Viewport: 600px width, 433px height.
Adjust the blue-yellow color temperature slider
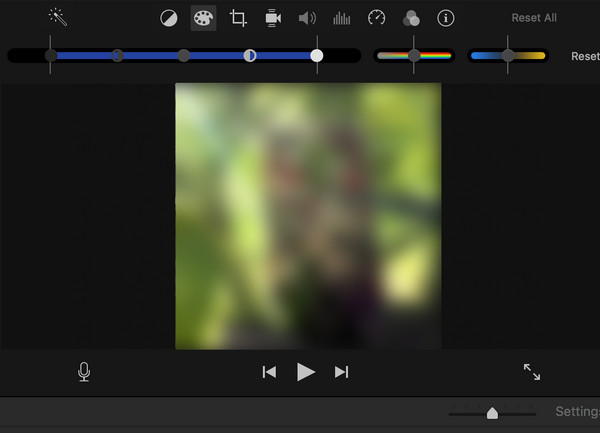[508, 56]
